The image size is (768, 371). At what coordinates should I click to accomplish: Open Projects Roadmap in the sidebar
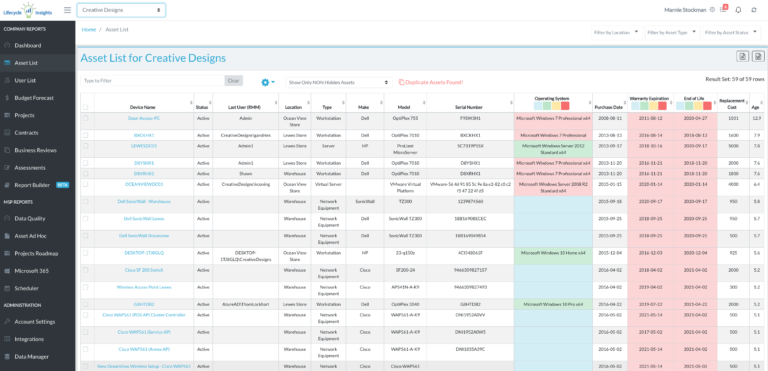(x=38, y=253)
